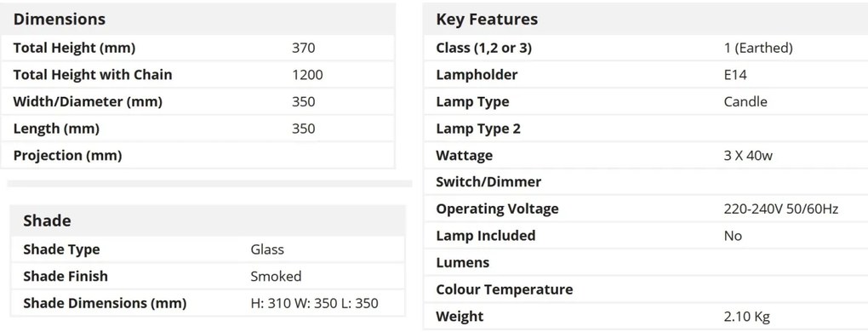This screenshot has width=868, height=332.
Task: Click the Smoked shade finish value
Action: coord(277,276)
